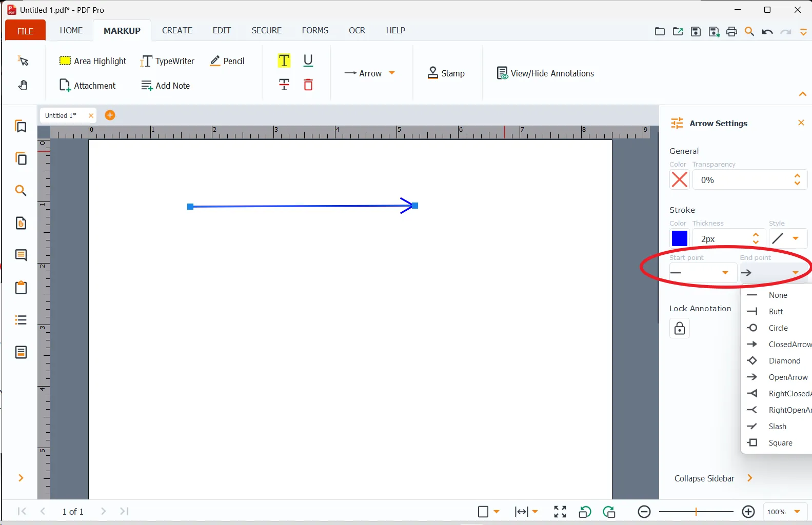Add an Attachment annotation
This screenshot has width=812, height=525.
tap(88, 86)
